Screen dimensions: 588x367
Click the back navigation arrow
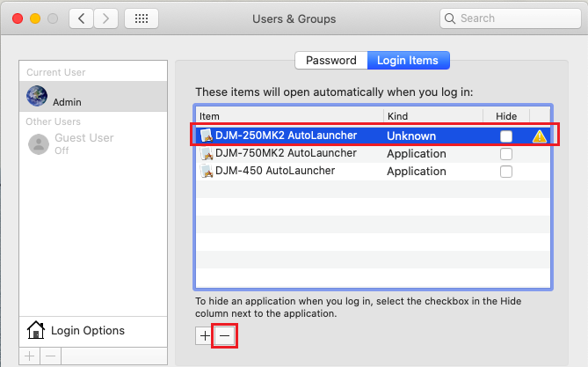click(x=81, y=18)
